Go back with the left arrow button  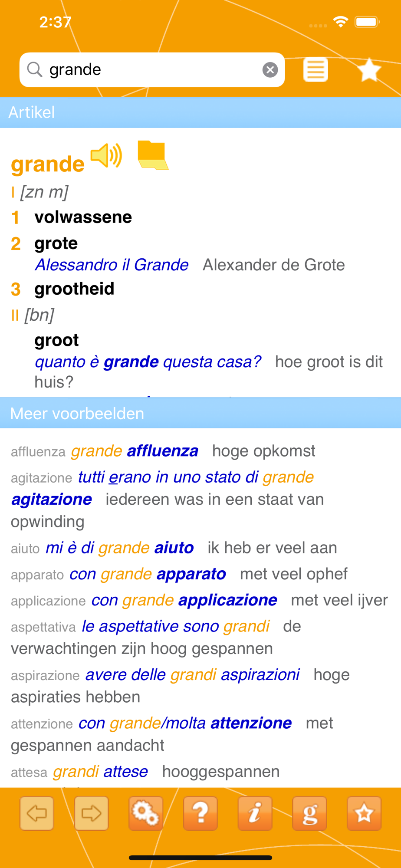tap(37, 813)
